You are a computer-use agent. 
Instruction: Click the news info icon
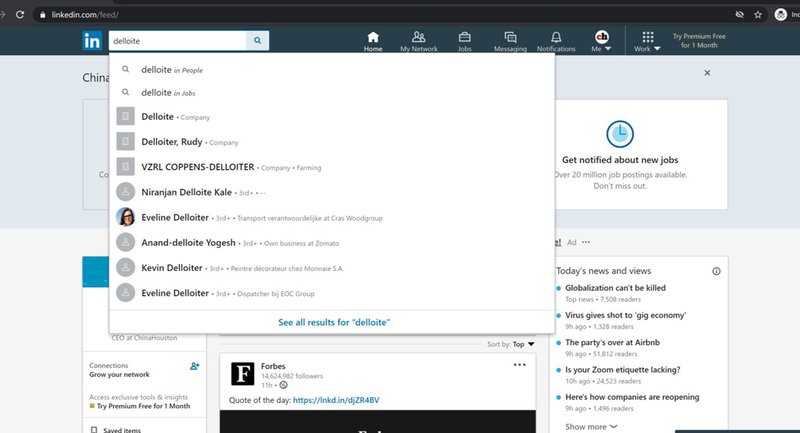pos(716,271)
